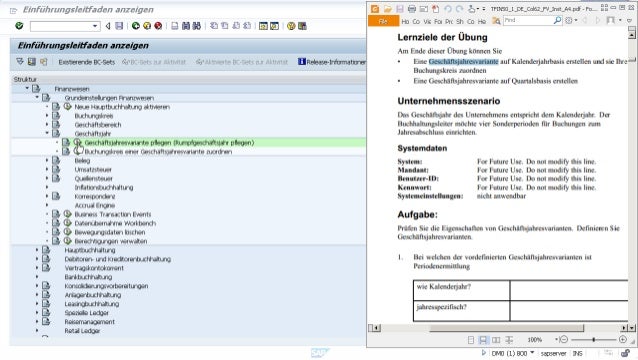Viewport: 638px width, 360px height.
Task: Click the Create New Session icon
Action: pos(263,26)
